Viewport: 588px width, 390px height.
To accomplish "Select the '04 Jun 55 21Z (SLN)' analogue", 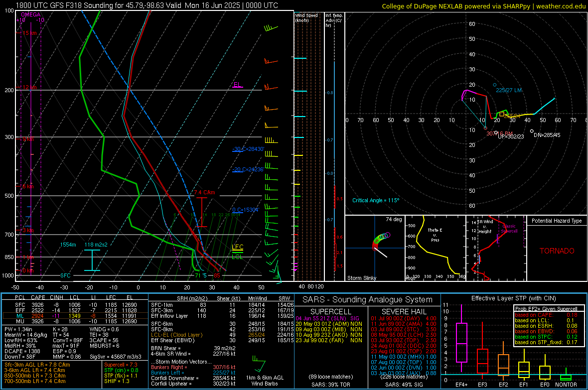I will 329,318.
